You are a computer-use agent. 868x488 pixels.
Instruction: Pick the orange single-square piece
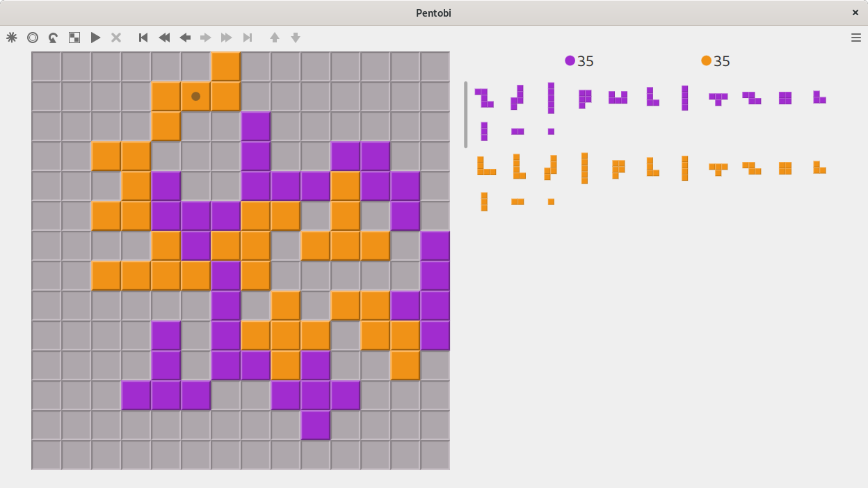coord(551,202)
